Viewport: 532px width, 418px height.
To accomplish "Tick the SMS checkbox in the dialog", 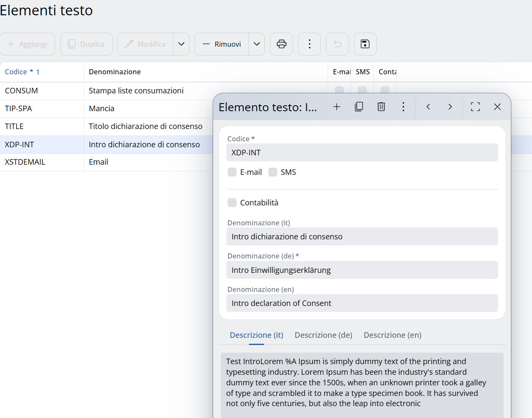I will tap(273, 172).
